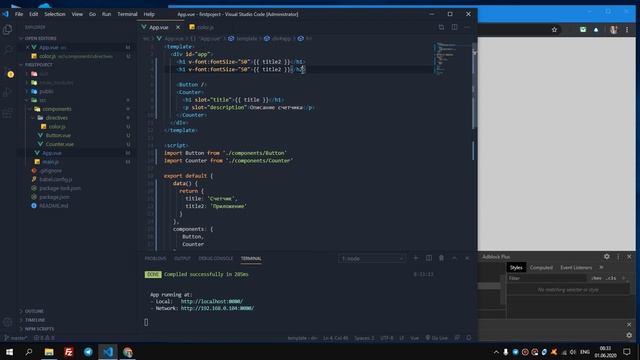Image resolution: width=640 pixels, height=360 pixels.
Task: Open the Extensions view in activity bar
Action: point(7,113)
